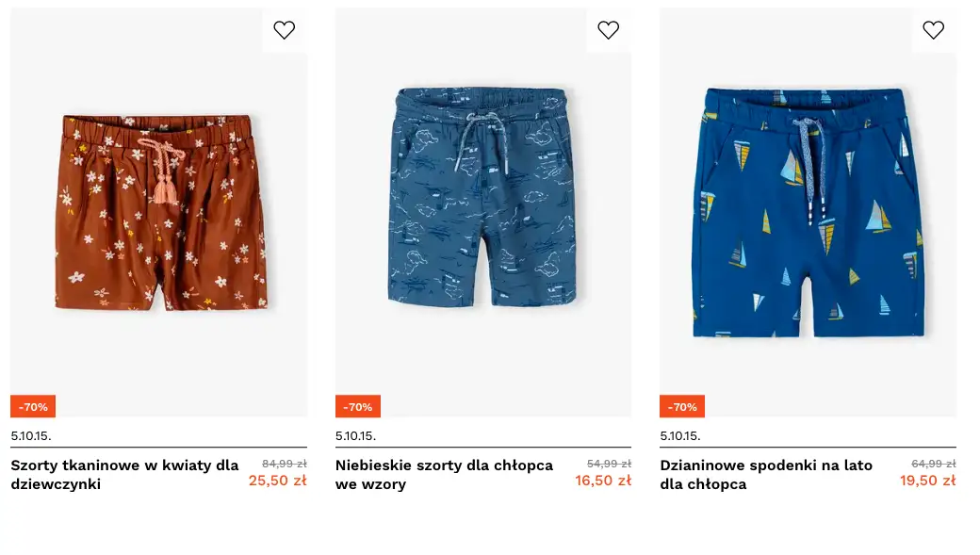Open brown floral shorts product image
The width and height of the screenshot is (980, 555).
pyautogui.click(x=158, y=212)
